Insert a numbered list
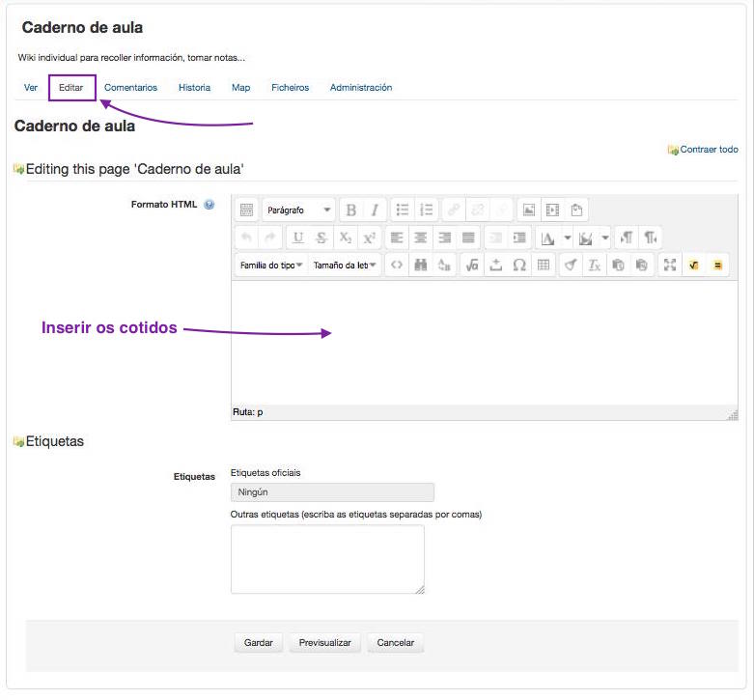This screenshot has width=754, height=700. click(427, 210)
